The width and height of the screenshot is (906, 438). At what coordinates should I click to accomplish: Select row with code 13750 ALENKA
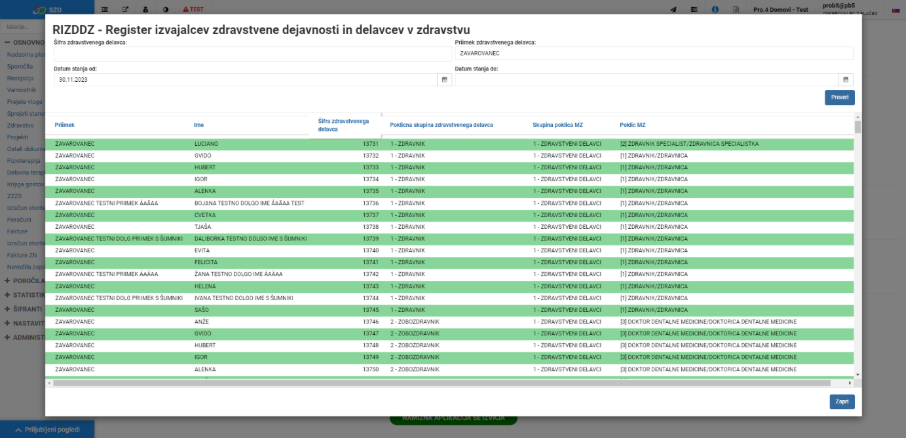(449, 369)
